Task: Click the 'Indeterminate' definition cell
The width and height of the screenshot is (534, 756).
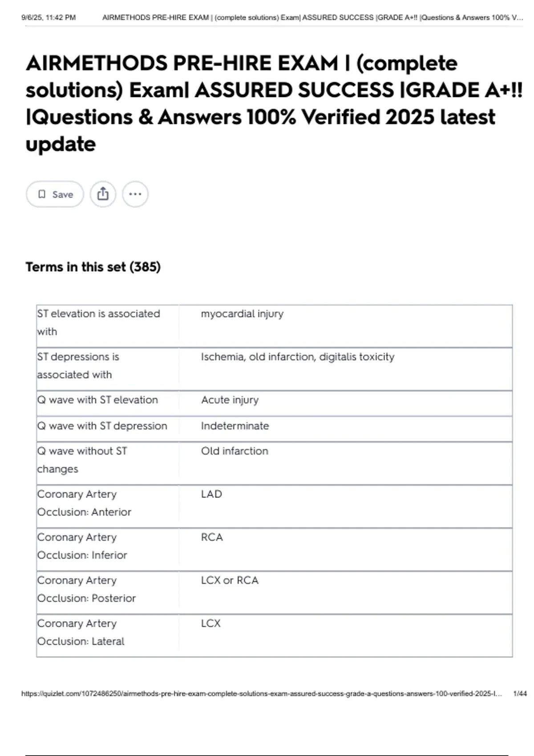Action: [235, 426]
